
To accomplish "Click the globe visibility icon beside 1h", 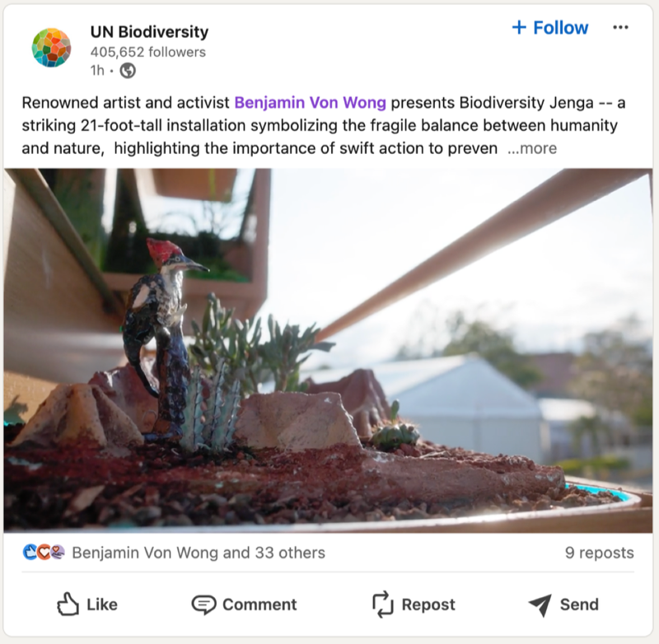I will pos(128,71).
